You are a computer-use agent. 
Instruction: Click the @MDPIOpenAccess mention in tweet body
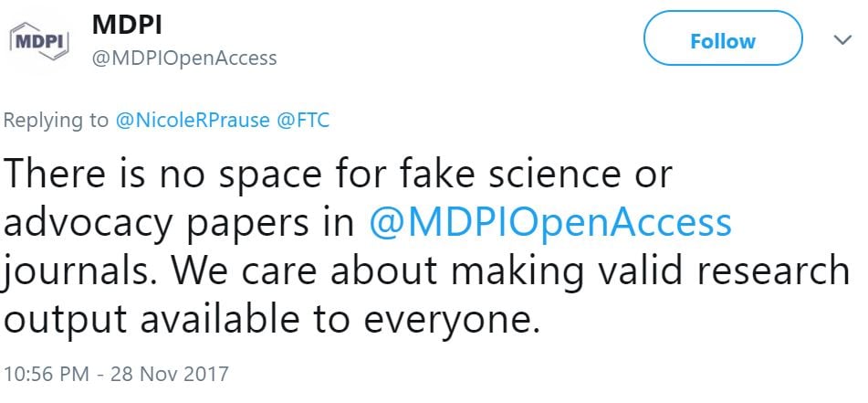point(550,222)
